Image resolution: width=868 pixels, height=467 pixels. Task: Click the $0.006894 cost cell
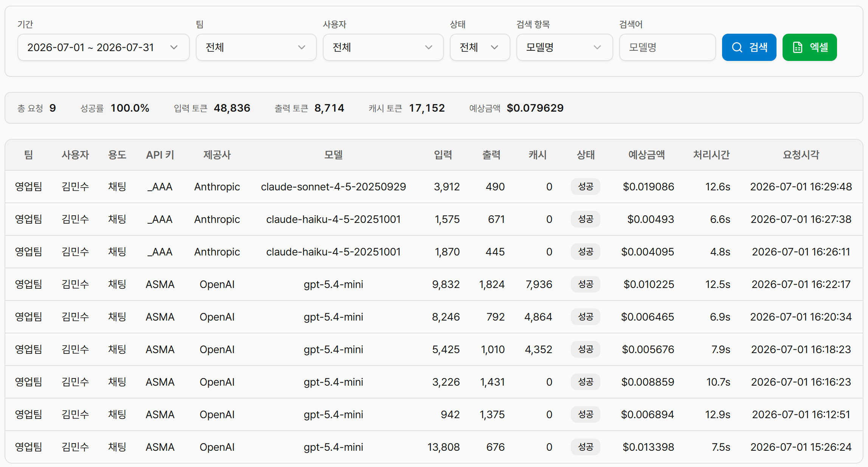648,414
